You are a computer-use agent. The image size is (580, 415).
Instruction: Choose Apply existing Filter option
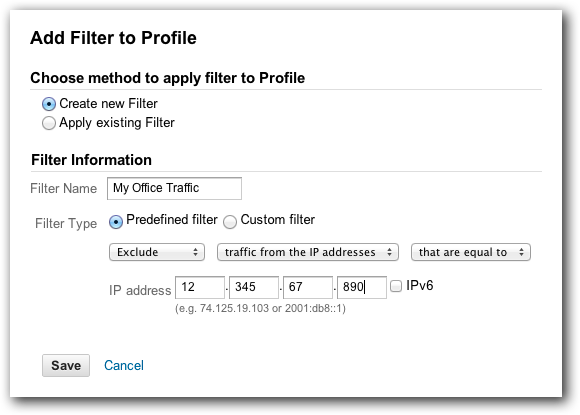pyautogui.click(x=49, y=123)
